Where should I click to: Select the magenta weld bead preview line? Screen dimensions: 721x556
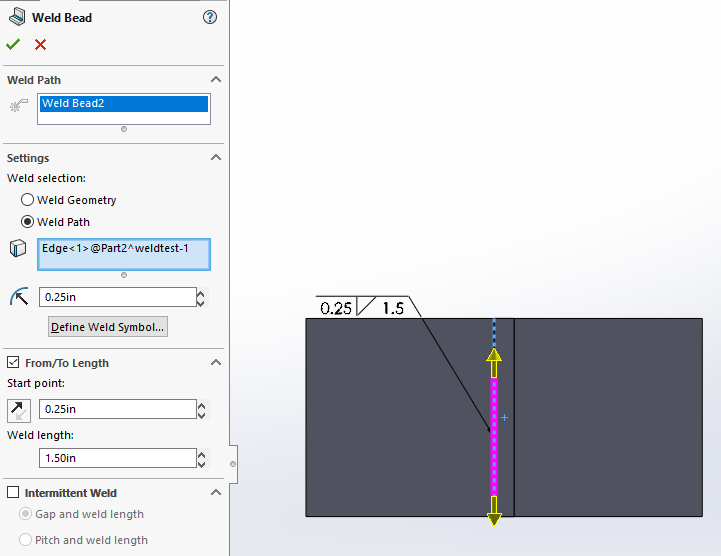tap(494, 437)
